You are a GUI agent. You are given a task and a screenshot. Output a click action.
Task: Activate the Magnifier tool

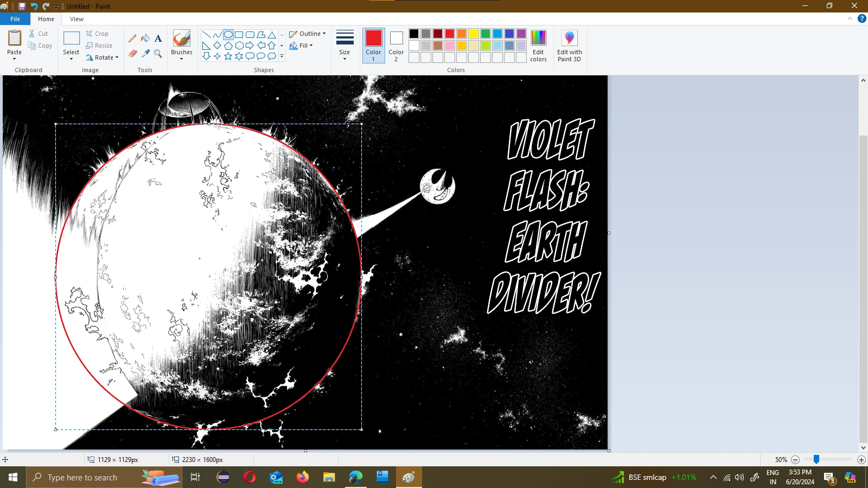158,53
